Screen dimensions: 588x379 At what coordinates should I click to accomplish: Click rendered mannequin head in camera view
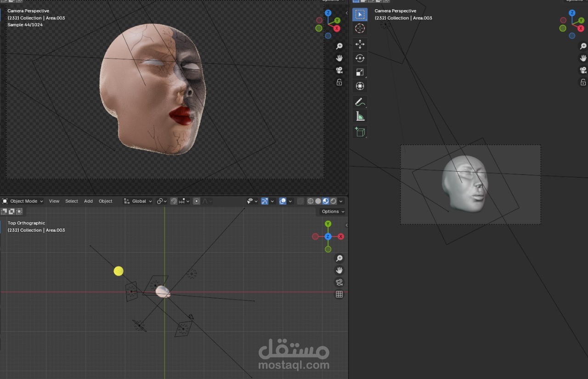pyautogui.click(x=152, y=89)
